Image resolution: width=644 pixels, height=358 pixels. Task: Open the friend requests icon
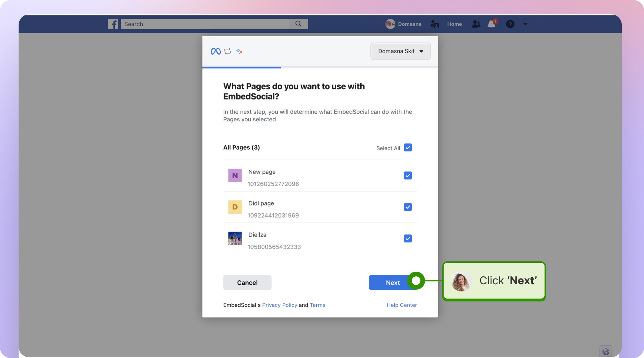coord(476,24)
